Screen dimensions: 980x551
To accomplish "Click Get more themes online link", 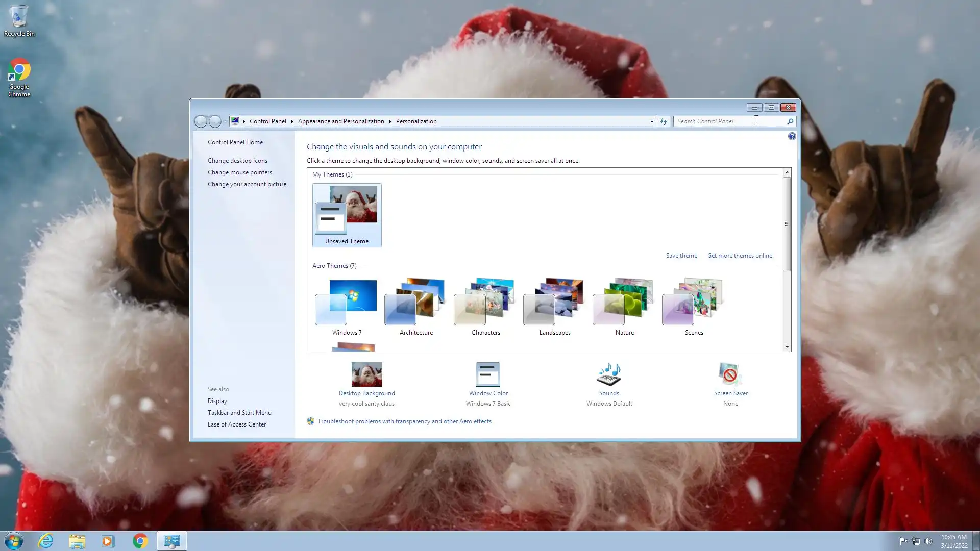I will (x=739, y=256).
